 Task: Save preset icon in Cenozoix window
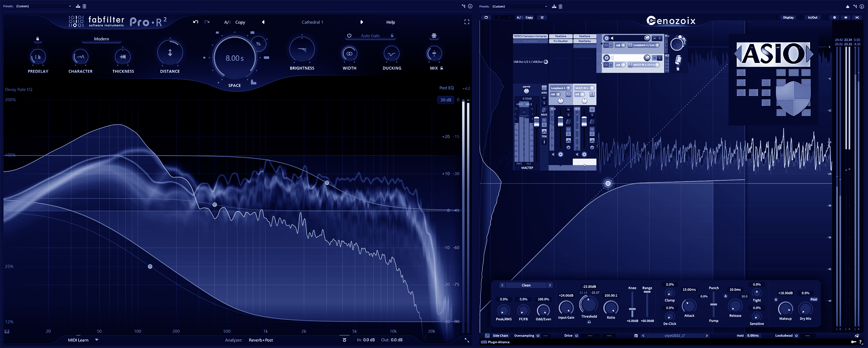554,7
